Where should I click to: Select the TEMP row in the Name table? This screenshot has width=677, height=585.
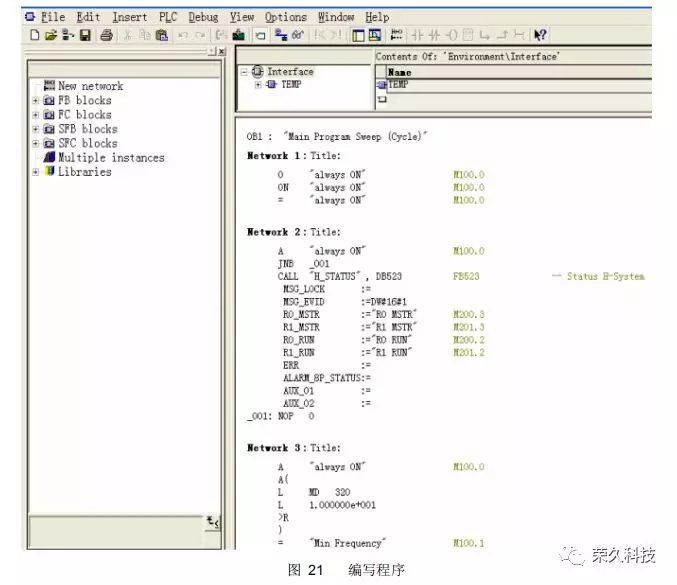pyautogui.click(x=400, y=85)
